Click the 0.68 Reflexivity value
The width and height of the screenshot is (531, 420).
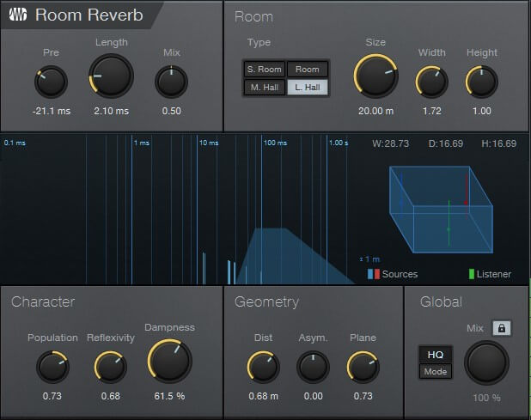(110, 396)
